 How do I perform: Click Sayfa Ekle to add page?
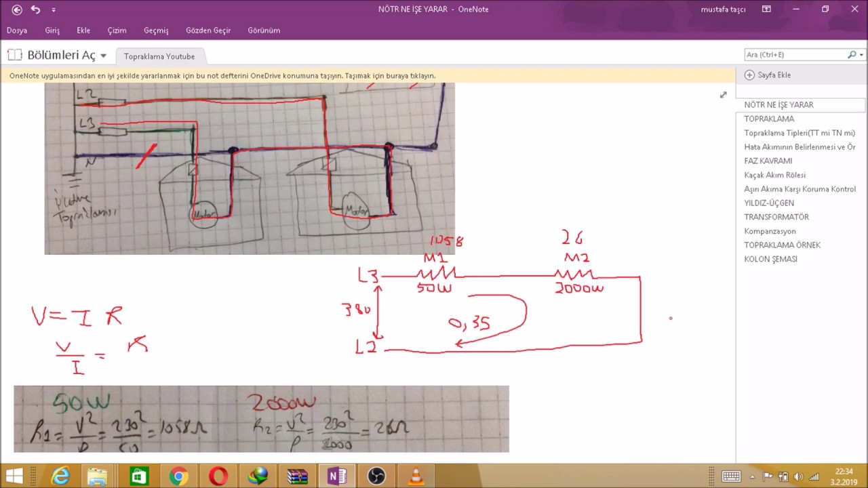[768, 75]
